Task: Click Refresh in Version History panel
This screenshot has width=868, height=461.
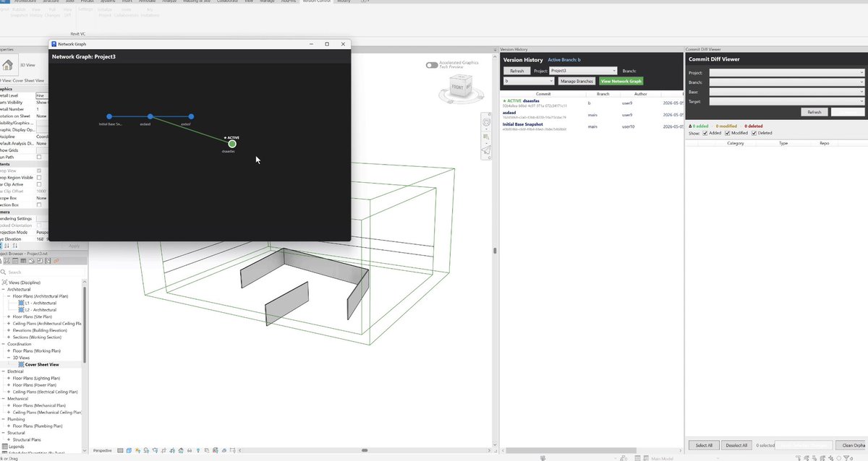Action: click(516, 71)
